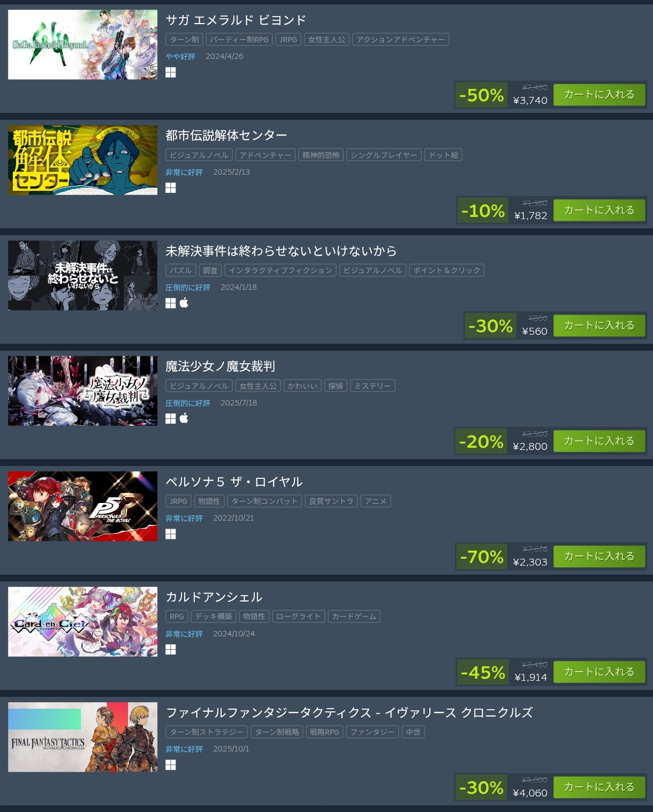
Task: Click the Apple icon under 魔法少女ノ魔女裁判
Action: (184, 418)
